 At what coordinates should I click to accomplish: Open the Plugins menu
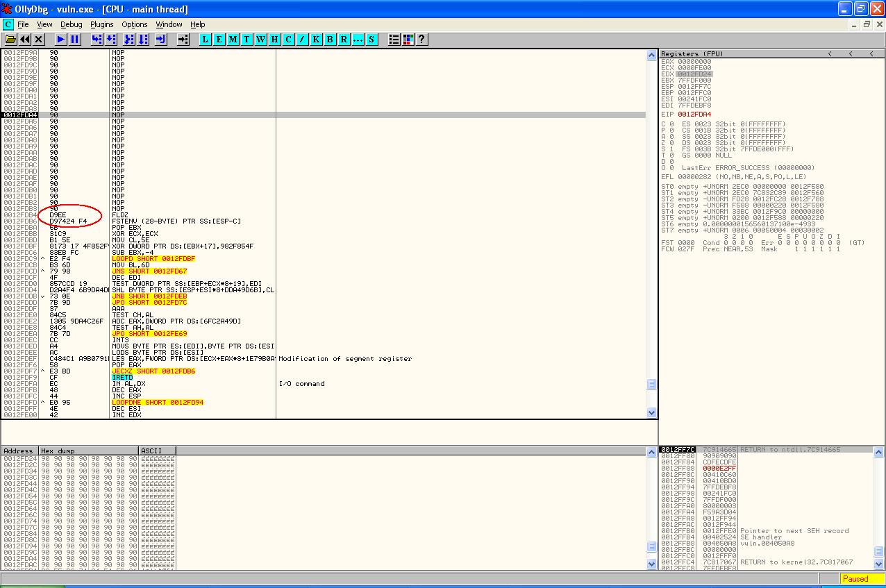click(x=101, y=24)
